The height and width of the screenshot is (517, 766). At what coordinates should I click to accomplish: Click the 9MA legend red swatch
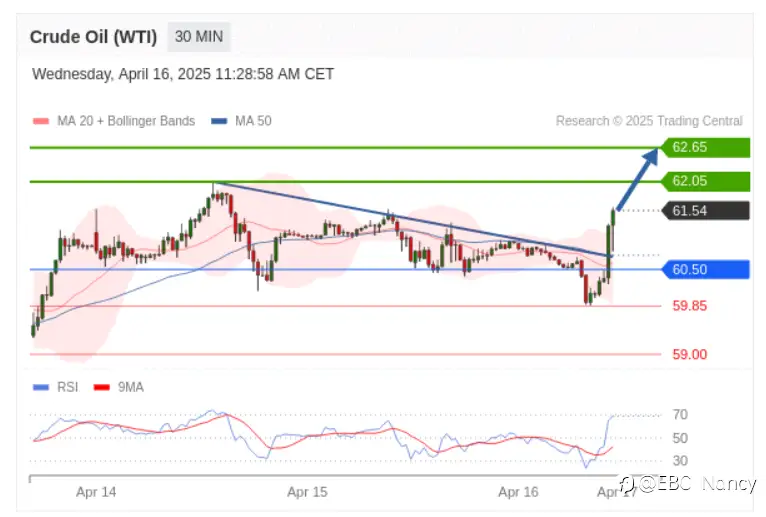(102, 388)
